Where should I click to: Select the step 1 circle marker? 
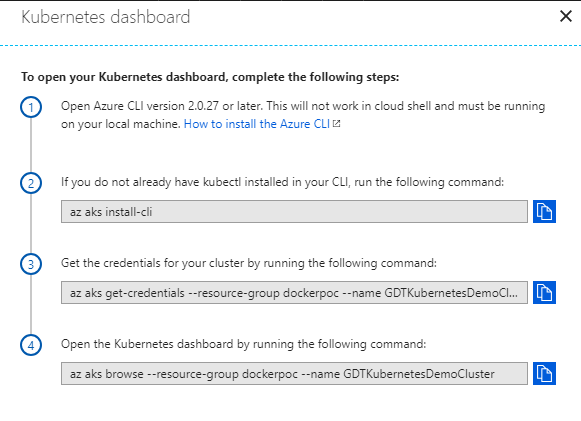[31, 107]
